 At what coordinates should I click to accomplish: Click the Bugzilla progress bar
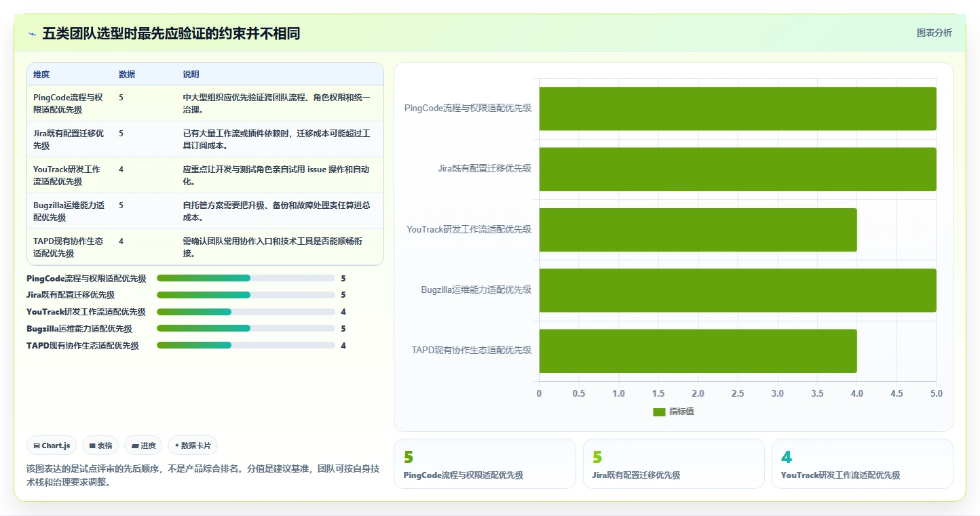pos(246,328)
